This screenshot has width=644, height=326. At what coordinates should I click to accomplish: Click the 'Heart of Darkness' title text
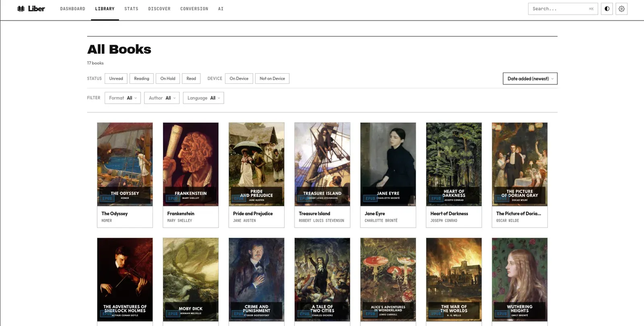pos(449,214)
